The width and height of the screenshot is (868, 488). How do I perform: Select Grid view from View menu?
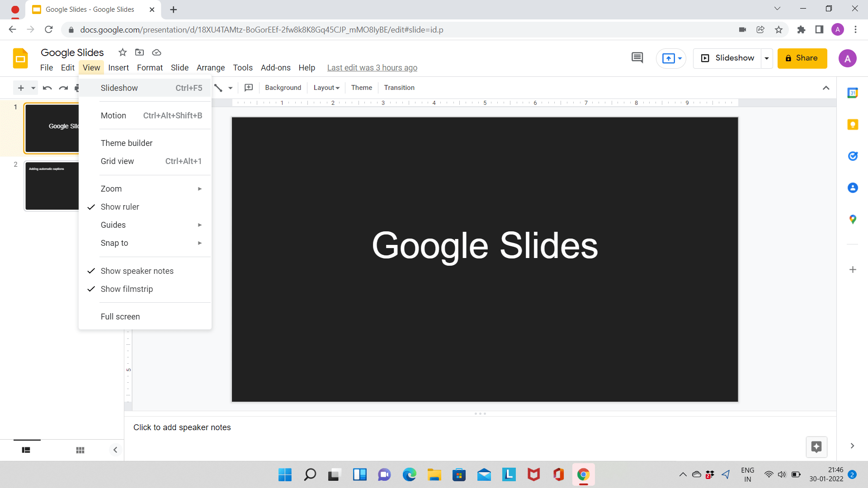(117, 161)
